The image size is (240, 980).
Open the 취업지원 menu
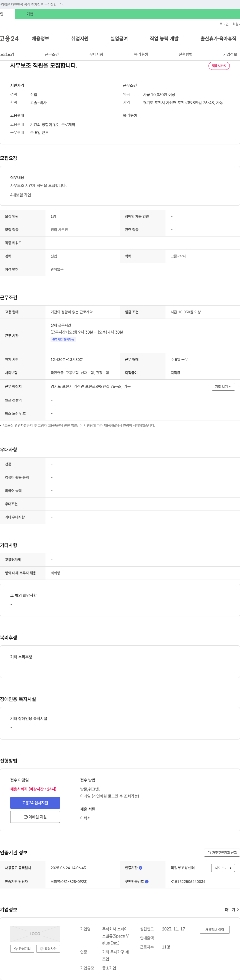click(x=80, y=39)
